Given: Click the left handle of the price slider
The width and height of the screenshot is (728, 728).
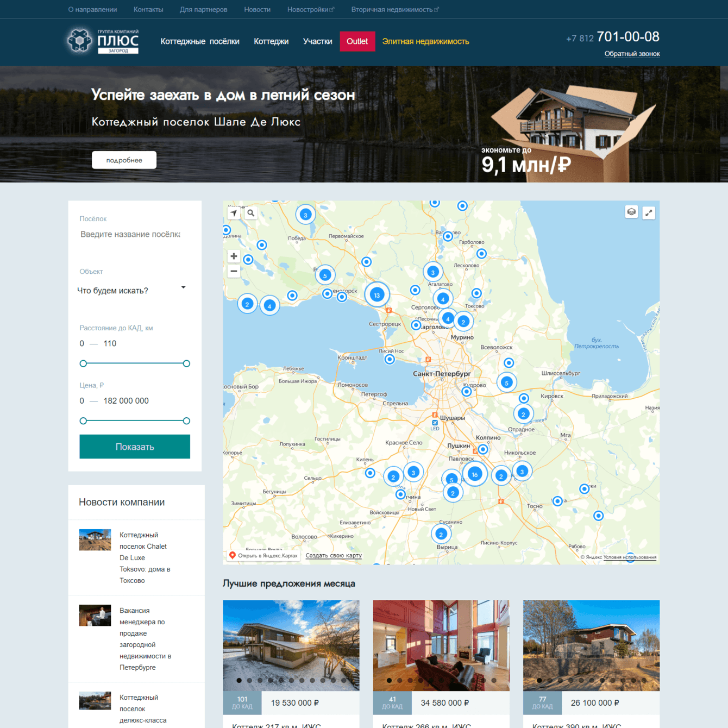Looking at the screenshot, I should (x=83, y=421).
